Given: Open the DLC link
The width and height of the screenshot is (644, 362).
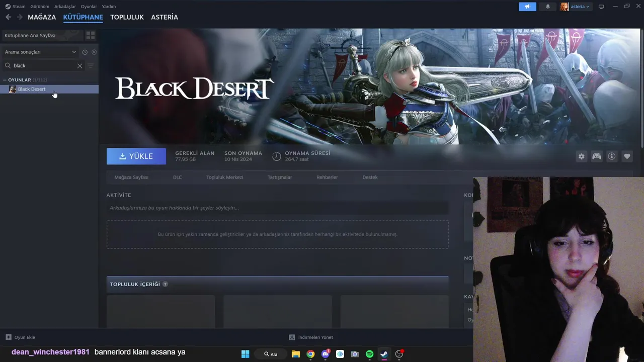Looking at the screenshot, I should [178, 177].
